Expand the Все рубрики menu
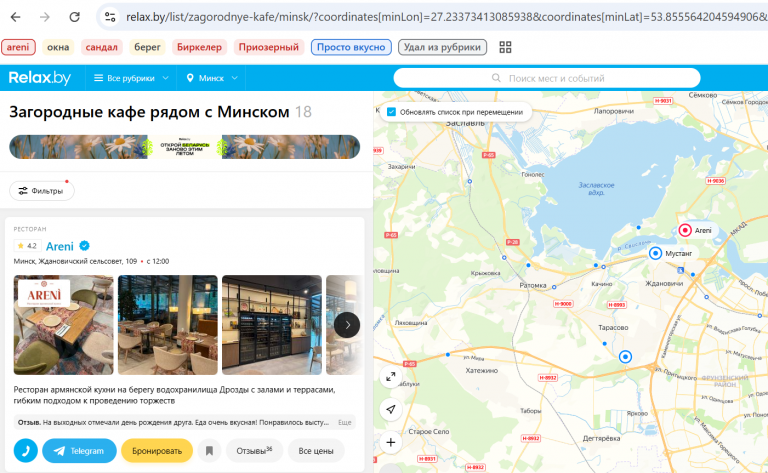Viewport: 768px width, 473px height. point(131,78)
